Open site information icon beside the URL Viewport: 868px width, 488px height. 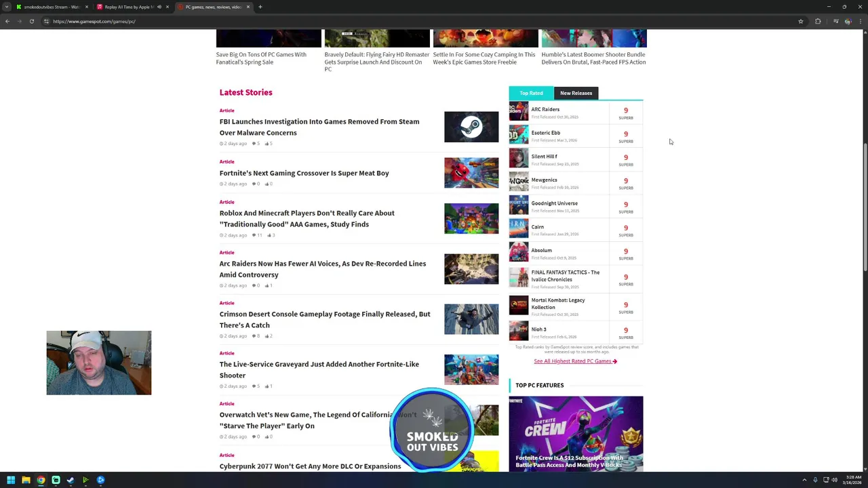[x=46, y=21]
